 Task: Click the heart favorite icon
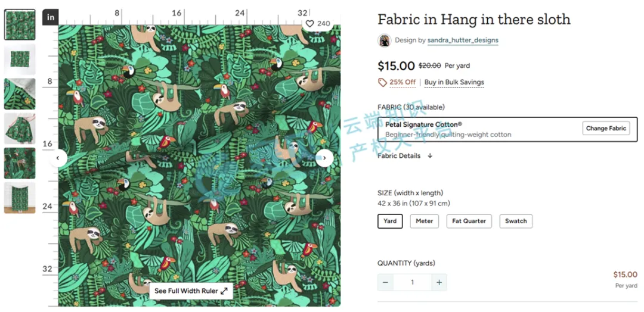pyautogui.click(x=309, y=24)
